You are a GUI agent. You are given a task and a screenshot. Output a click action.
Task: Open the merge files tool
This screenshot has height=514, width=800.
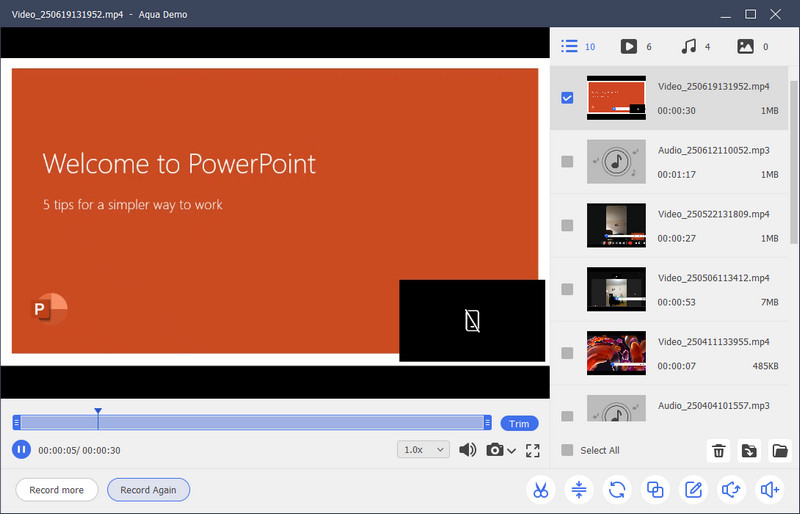655,490
